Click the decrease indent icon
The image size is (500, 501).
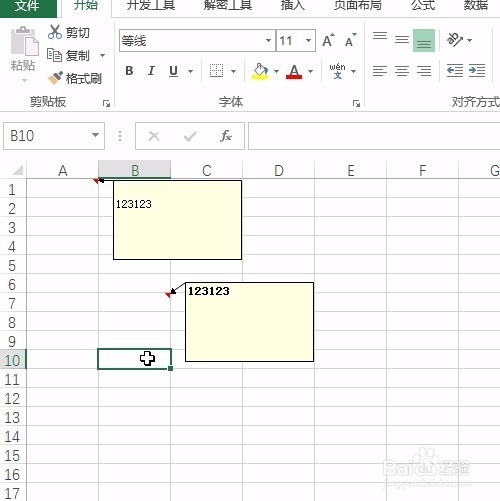pos(455,71)
